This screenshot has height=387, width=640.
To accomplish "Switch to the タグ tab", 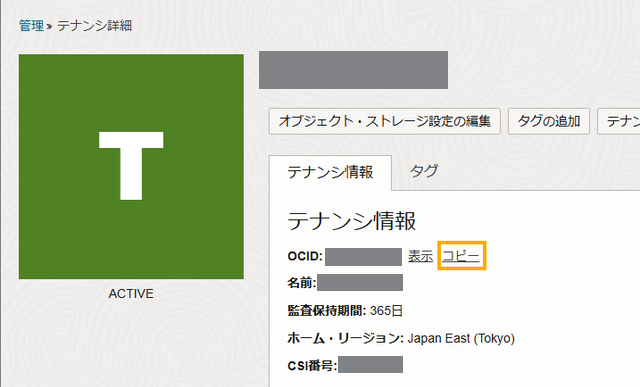I will (x=424, y=171).
